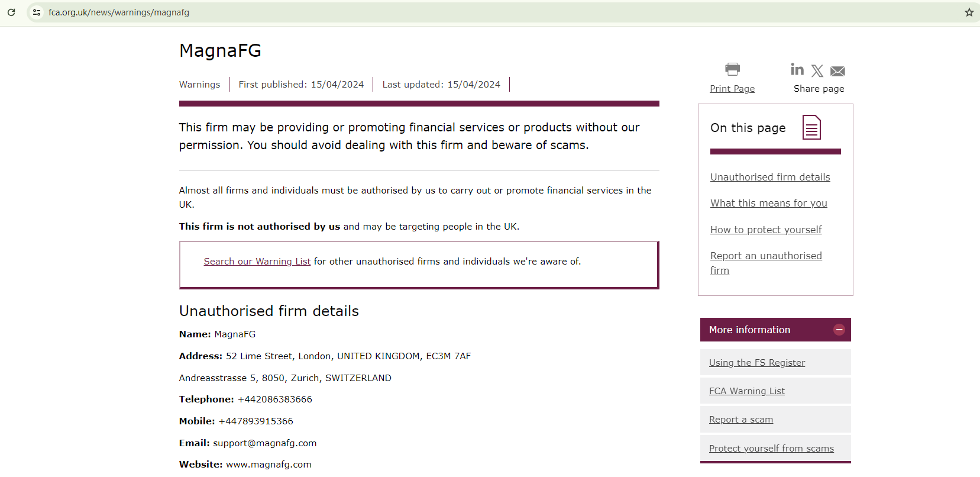Viewport: 980px width, 477px height.
Task: Open Search our Warning List link
Action: pos(257,262)
